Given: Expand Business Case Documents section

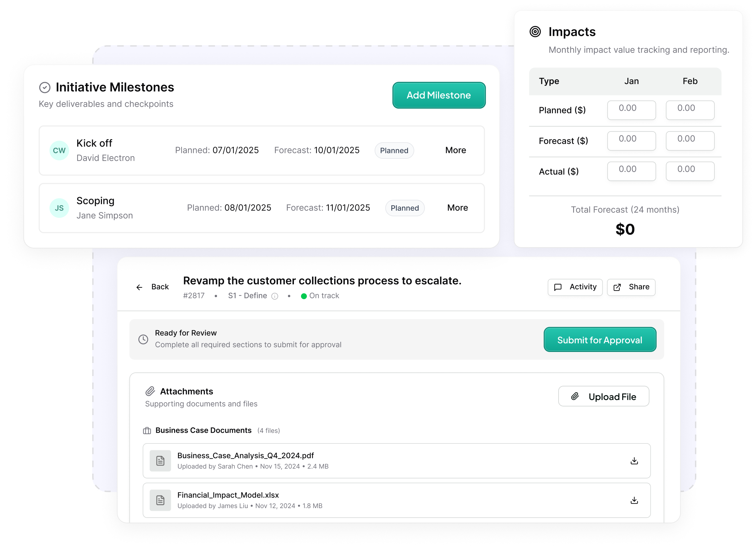Looking at the screenshot, I should tap(203, 430).
